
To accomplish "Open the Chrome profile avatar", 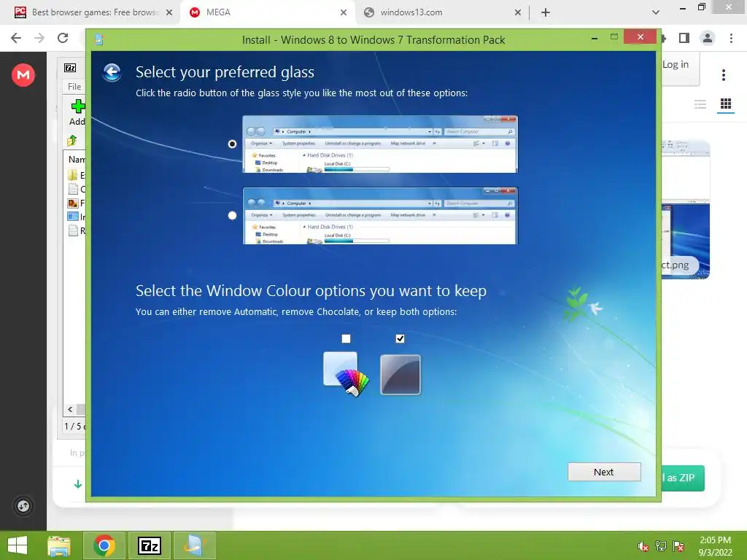I will [x=708, y=38].
